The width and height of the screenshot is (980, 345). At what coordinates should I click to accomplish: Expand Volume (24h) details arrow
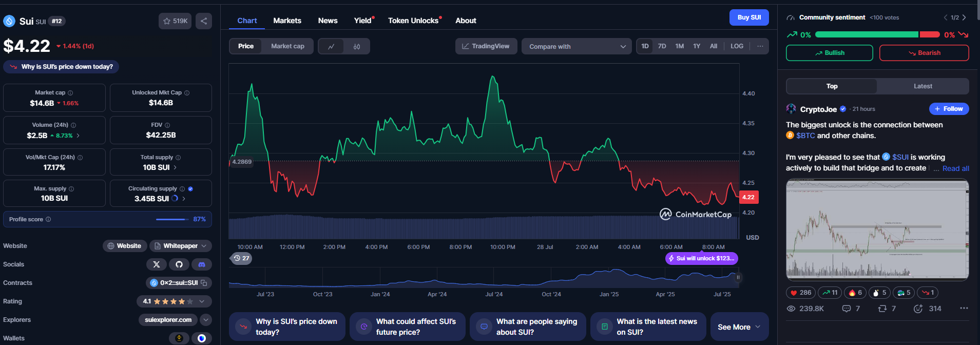[78, 136]
